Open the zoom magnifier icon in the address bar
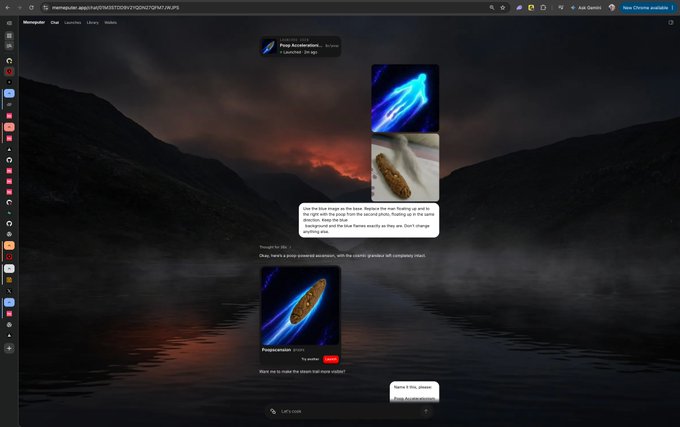This screenshot has height=427, width=680. coord(492,8)
